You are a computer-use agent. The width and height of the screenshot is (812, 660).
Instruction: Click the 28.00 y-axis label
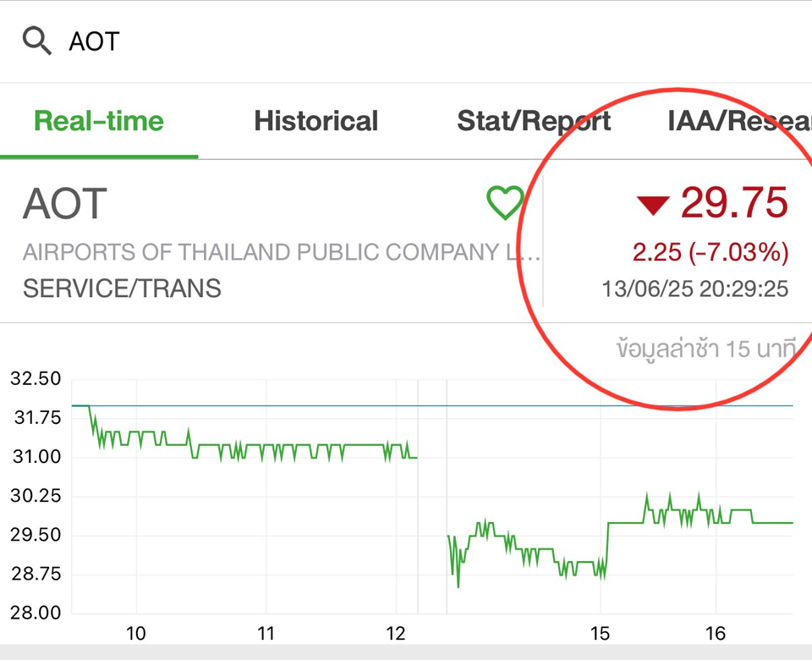[36, 613]
